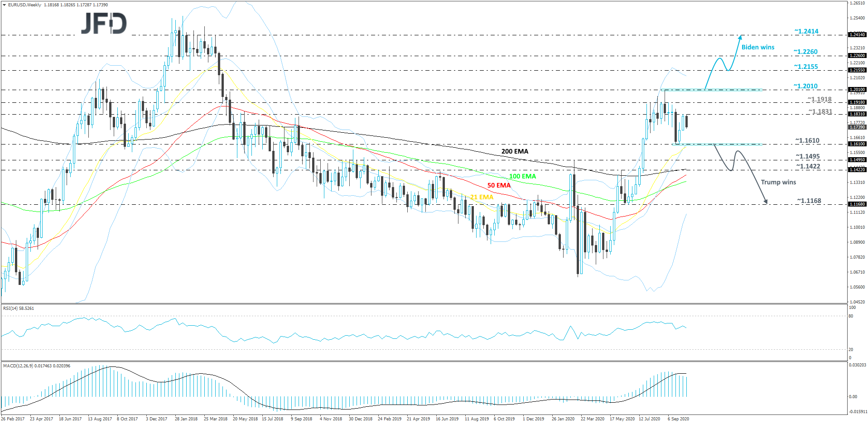Click the 200 EMA label
This screenshot has height=424, width=868.
(515, 151)
